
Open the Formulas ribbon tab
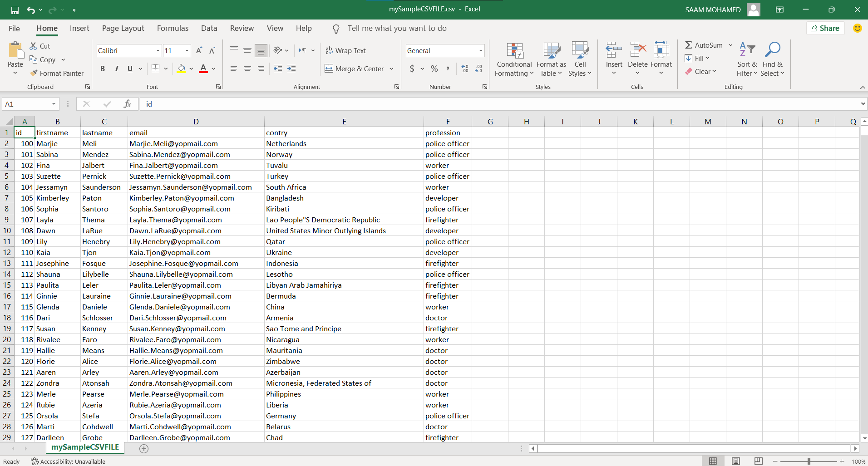pos(173,28)
